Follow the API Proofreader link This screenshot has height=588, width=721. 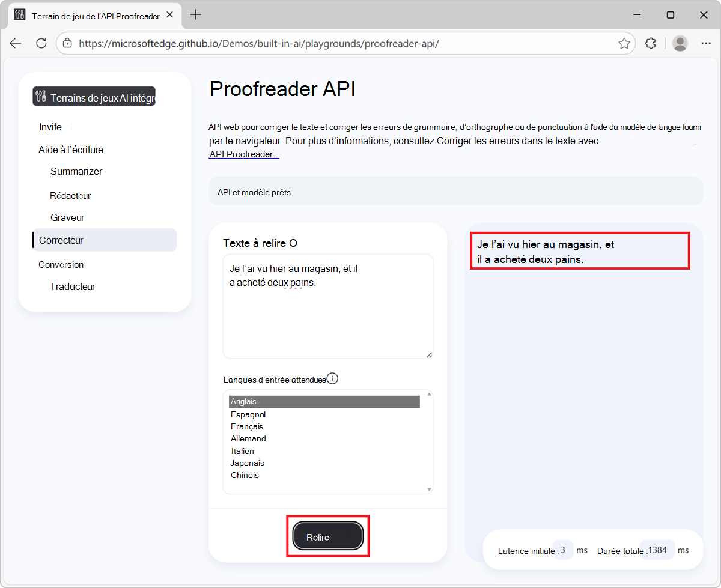[243, 154]
